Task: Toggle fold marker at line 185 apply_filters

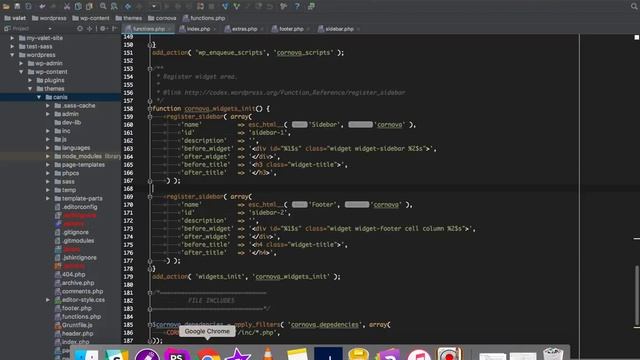Action: (x=150, y=325)
